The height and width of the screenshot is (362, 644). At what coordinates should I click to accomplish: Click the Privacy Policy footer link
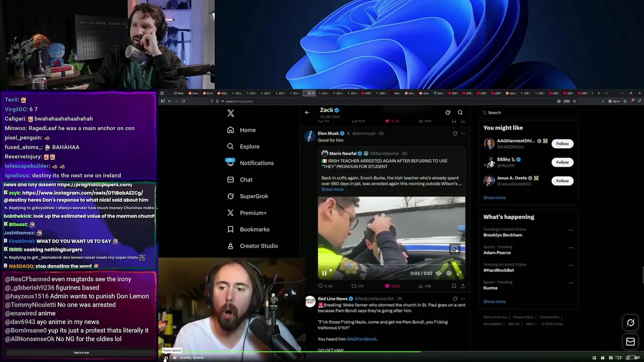tap(523, 317)
